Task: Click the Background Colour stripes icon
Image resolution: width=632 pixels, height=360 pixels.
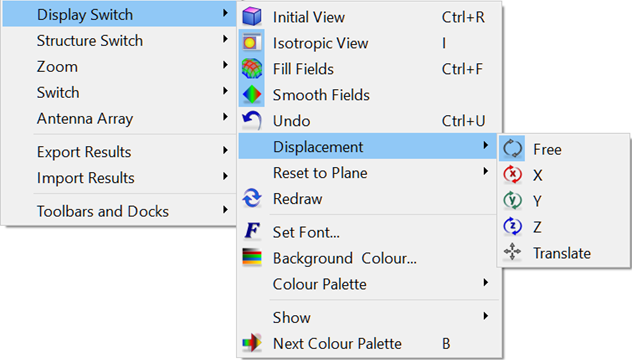Action: click(x=252, y=257)
